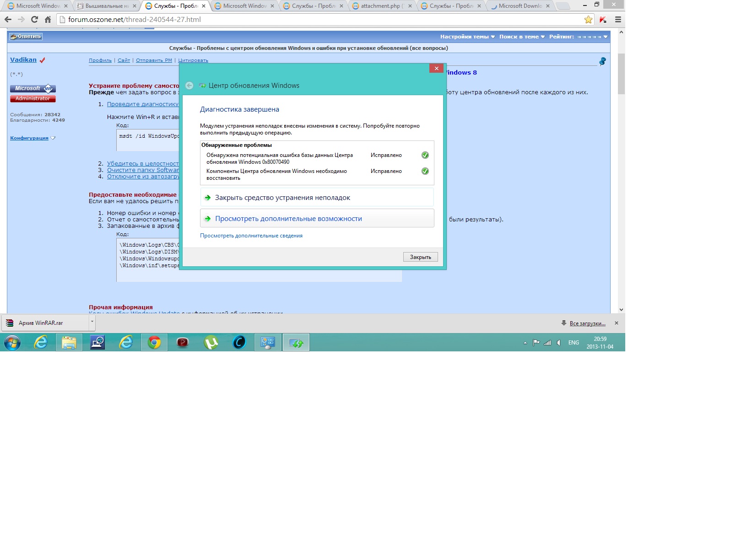Screen dimensions: 747x560
Task: Click the back arrow in the troubleshooter dialog
Action: (x=189, y=86)
